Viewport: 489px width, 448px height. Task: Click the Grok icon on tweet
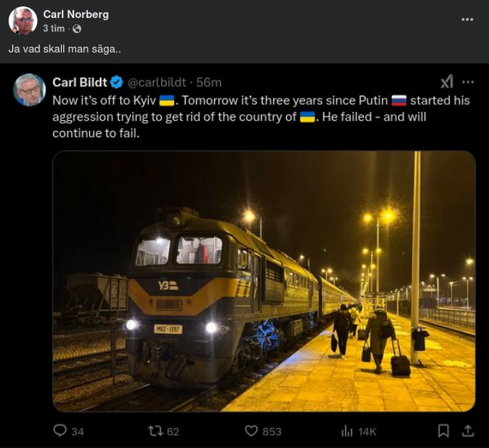pyautogui.click(x=447, y=82)
